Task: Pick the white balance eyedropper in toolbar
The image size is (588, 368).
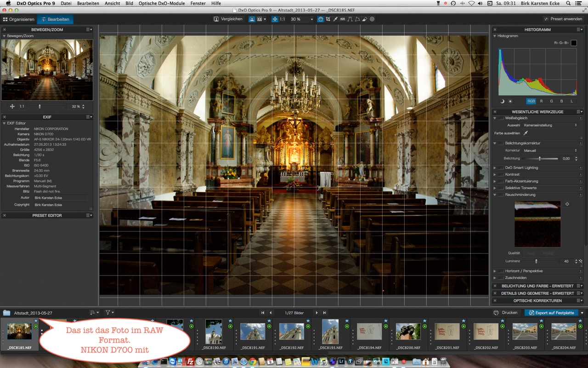Action: [x=335, y=19]
